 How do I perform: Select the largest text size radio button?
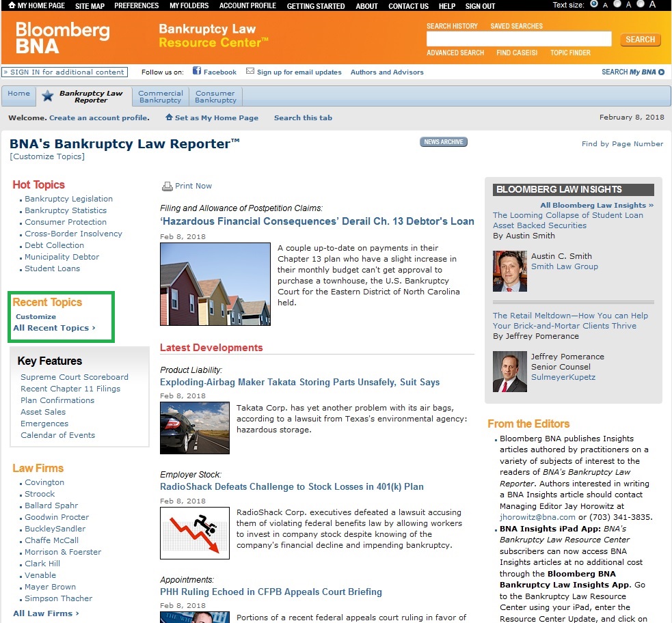[641, 4]
